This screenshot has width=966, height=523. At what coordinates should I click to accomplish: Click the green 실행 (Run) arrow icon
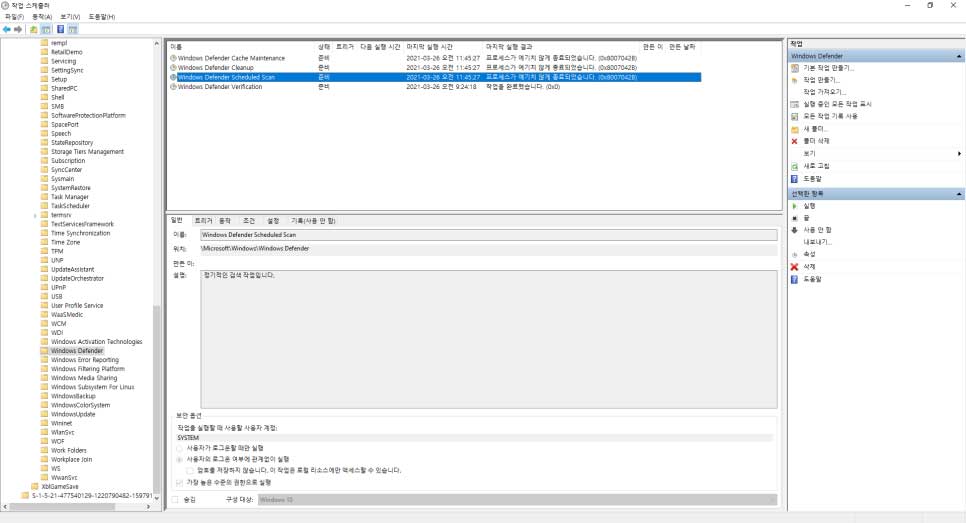tap(795, 206)
